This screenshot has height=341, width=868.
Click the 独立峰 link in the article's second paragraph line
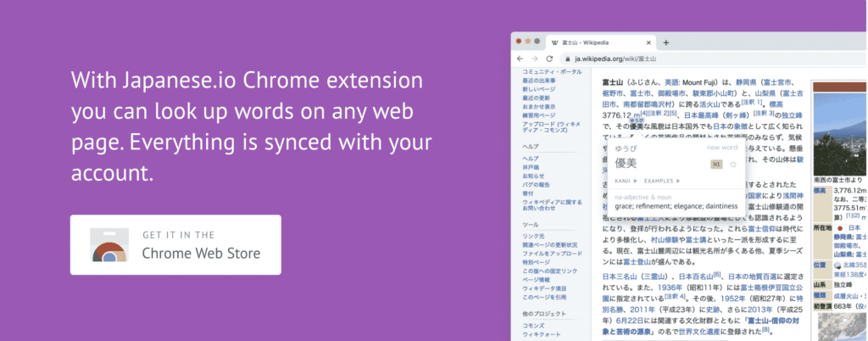pyautogui.click(x=793, y=115)
